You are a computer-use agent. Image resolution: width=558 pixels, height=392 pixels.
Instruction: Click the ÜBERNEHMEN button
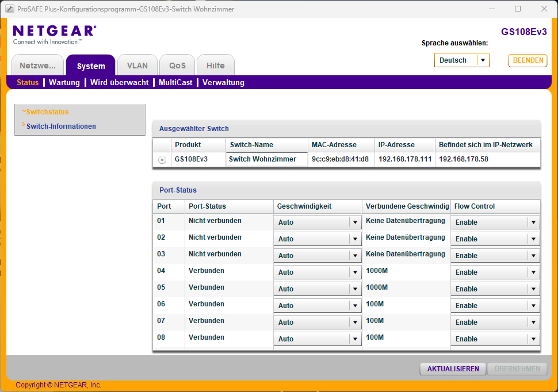click(517, 369)
